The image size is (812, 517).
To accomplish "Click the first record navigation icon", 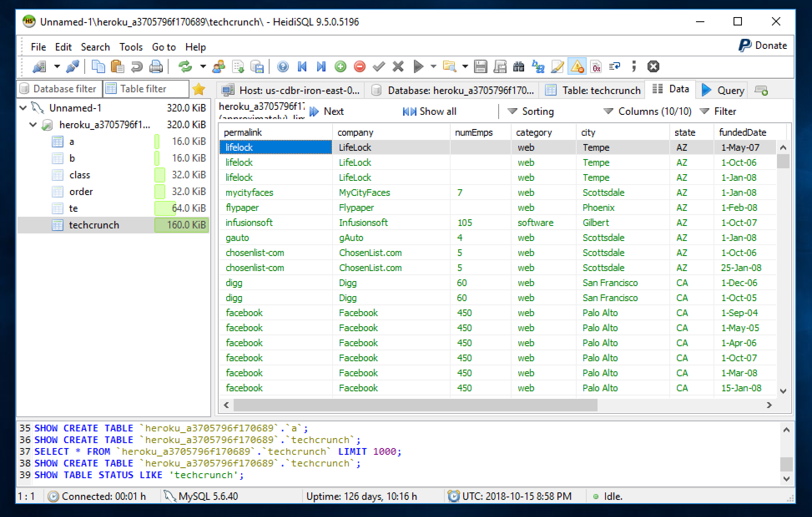I will (x=303, y=66).
